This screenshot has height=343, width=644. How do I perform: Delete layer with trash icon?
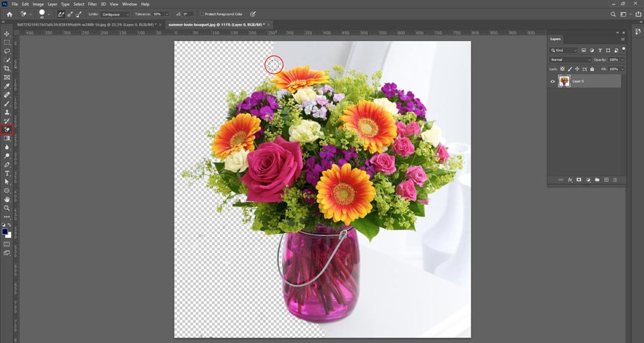pos(615,180)
